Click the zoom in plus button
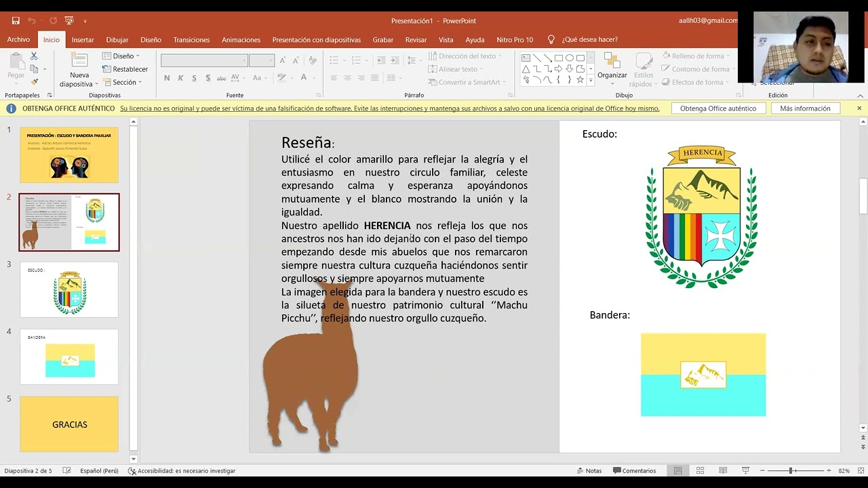Screen dimensions: 868x488 829,470
